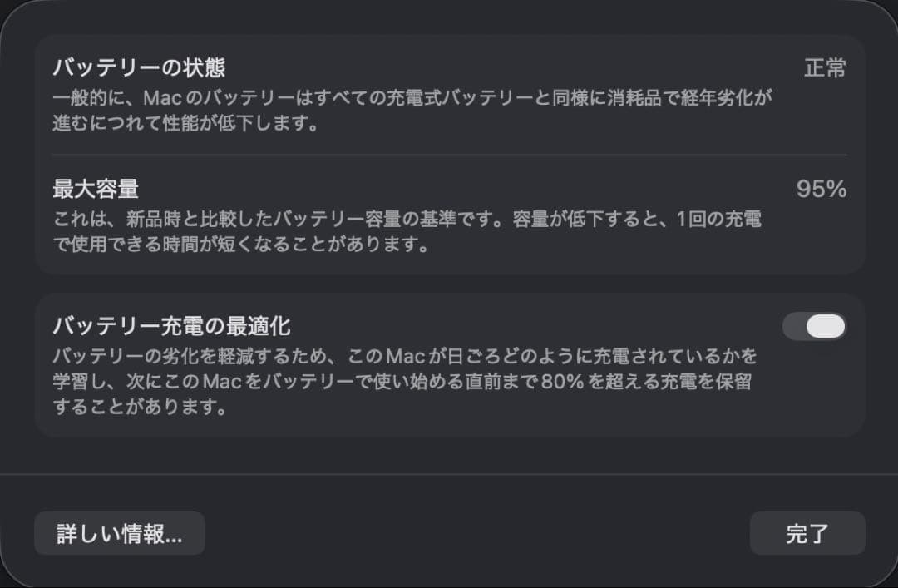Toggle the battery charging optimization setting

point(814,326)
